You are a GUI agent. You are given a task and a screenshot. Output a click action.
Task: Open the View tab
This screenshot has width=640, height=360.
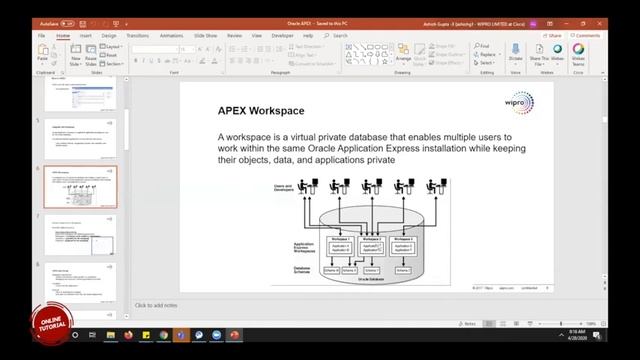(257, 36)
